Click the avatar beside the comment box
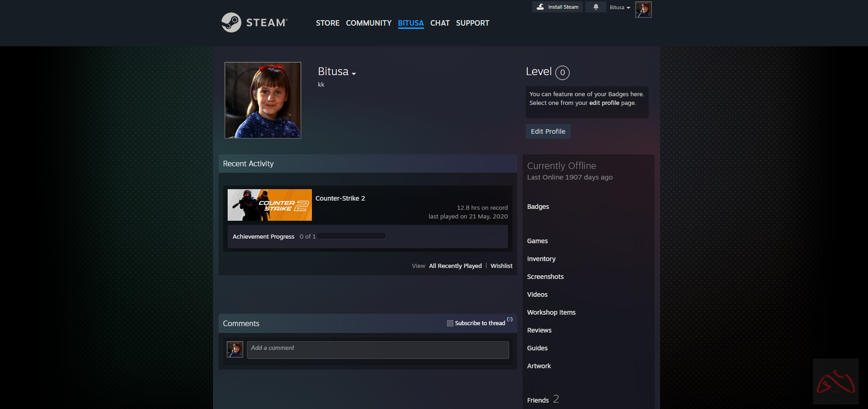 (x=235, y=349)
